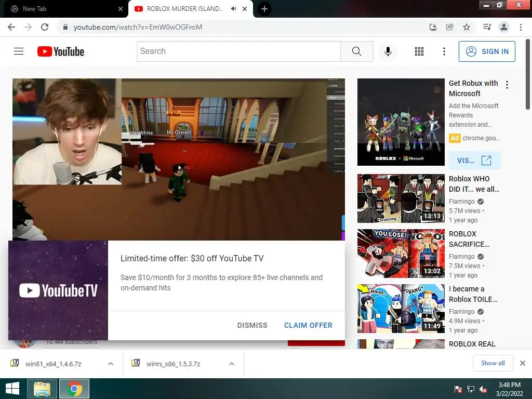This screenshot has width=532, height=399.
Task: Click the Get Robux with Microsoft ad thumbnail
Action: (x=401, y=122)
